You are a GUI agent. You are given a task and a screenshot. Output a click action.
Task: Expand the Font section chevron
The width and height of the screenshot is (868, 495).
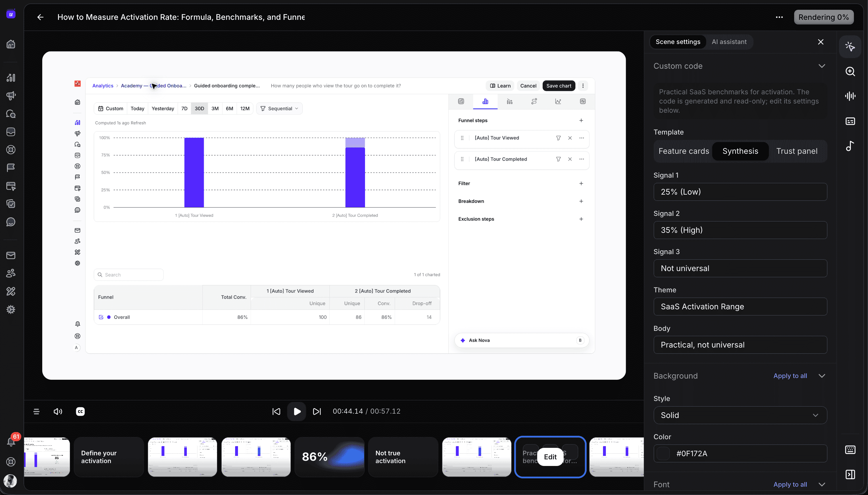pos(822,484)
